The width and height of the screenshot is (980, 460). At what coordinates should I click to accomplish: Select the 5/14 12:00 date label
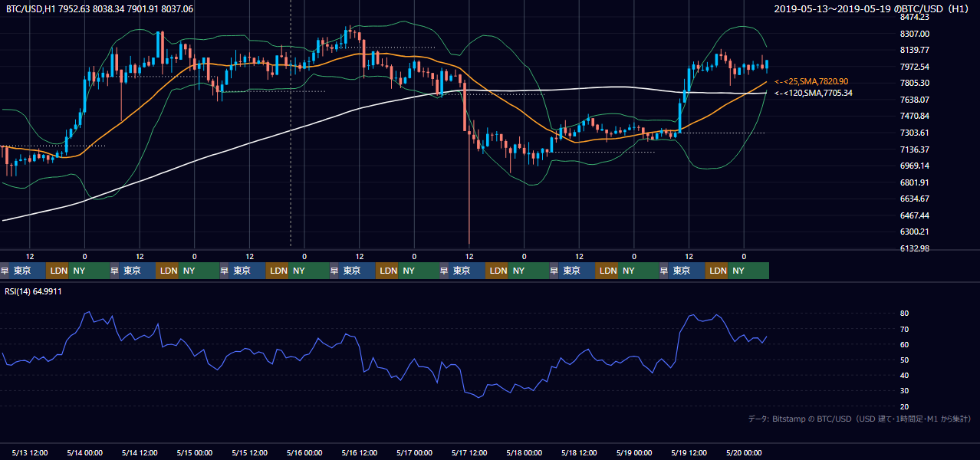[140, 453]
